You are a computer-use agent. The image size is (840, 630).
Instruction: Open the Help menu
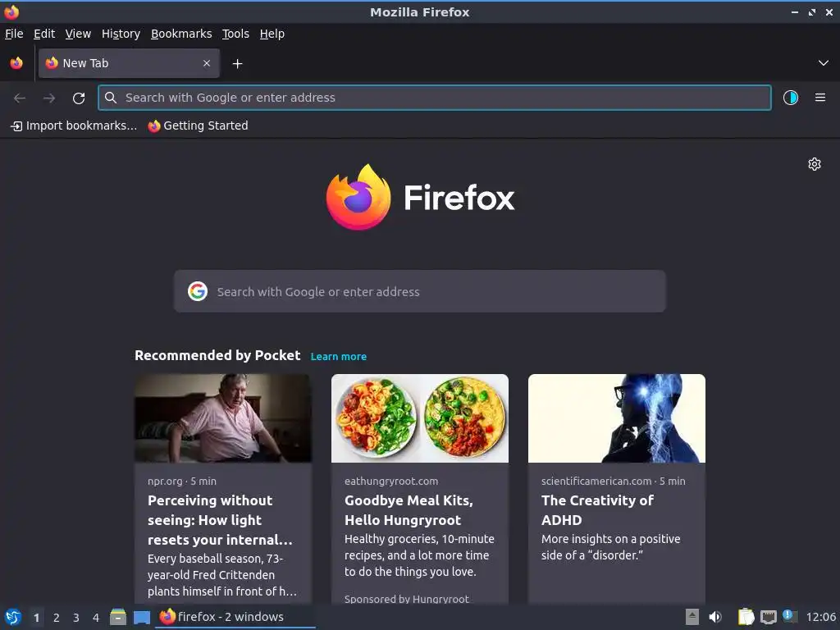point(272,34)
